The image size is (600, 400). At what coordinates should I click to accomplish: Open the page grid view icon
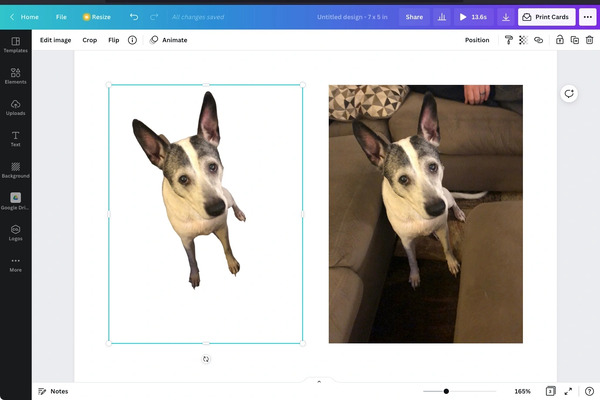(x=550, y=391)
